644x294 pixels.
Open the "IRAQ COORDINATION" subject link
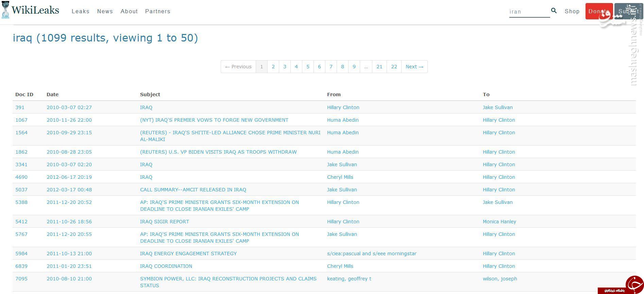[166, 266]
